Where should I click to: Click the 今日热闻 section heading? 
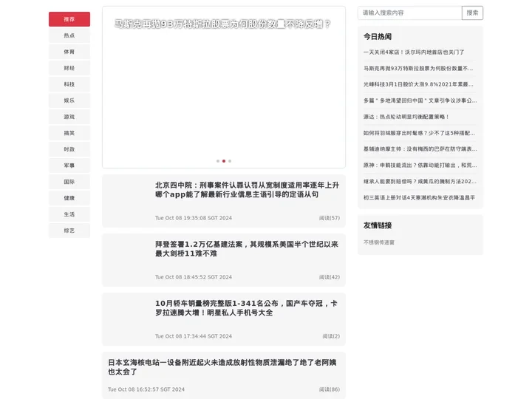378,37
